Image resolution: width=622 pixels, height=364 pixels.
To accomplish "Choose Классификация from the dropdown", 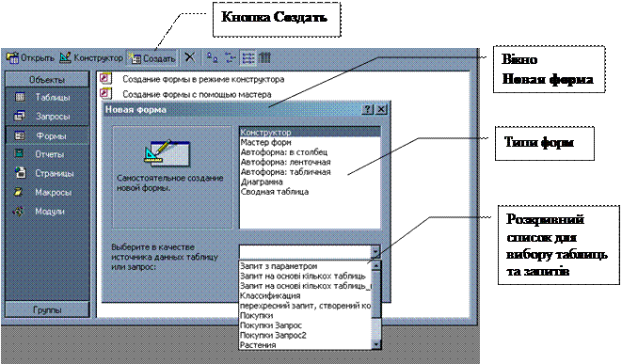I will click(305, 295).
